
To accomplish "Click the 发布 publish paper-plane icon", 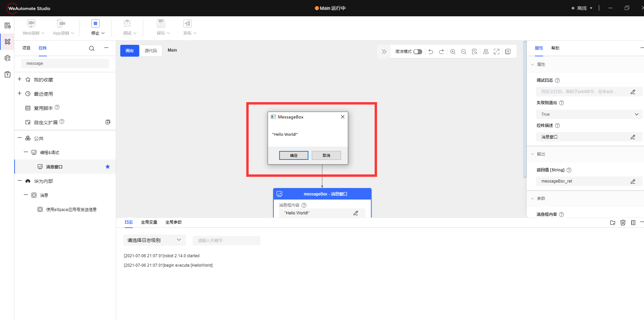I will [187, 23].
